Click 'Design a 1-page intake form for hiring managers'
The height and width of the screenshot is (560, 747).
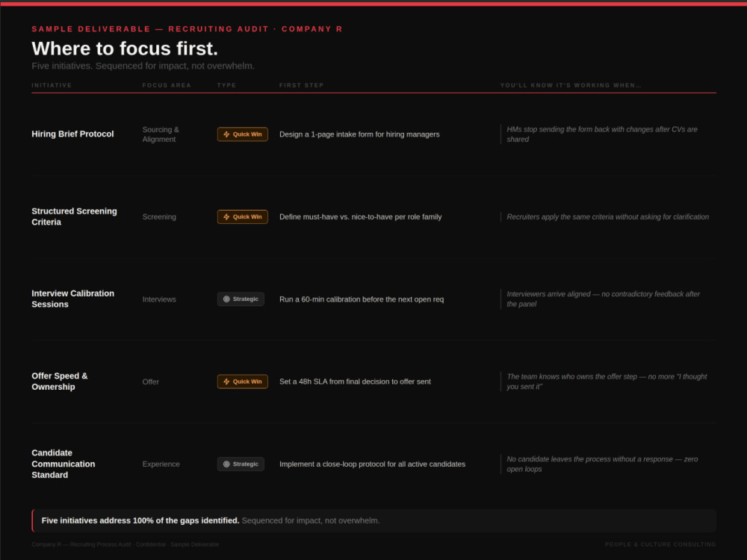pyautogui.click(x=359, y=134)
